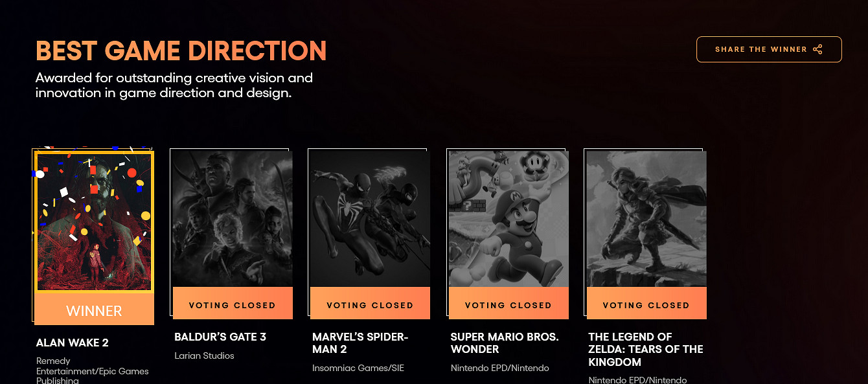
Task: Click the SUPER MARIO BROS. WONDER title
Action: tap(504, 343)
